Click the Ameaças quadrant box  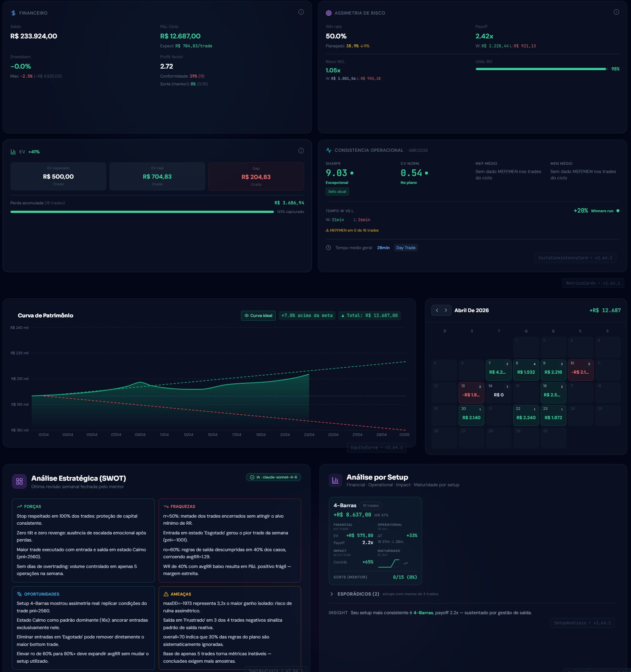(x=230, y=628)
